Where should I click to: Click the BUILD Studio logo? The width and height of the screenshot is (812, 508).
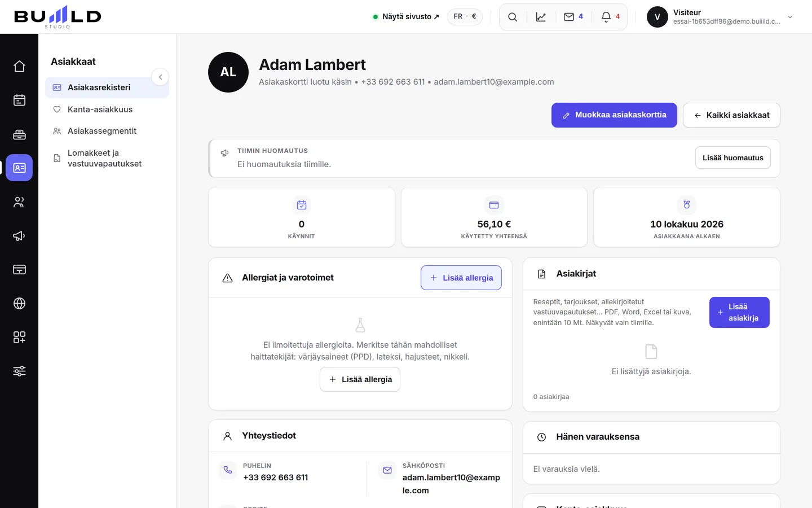pyautogui.click(x=58, y=17)
